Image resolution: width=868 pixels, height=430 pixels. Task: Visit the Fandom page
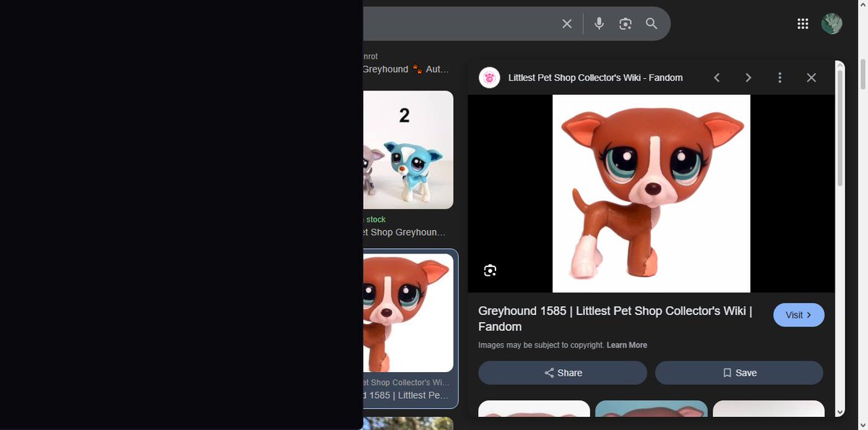[799, 315]
